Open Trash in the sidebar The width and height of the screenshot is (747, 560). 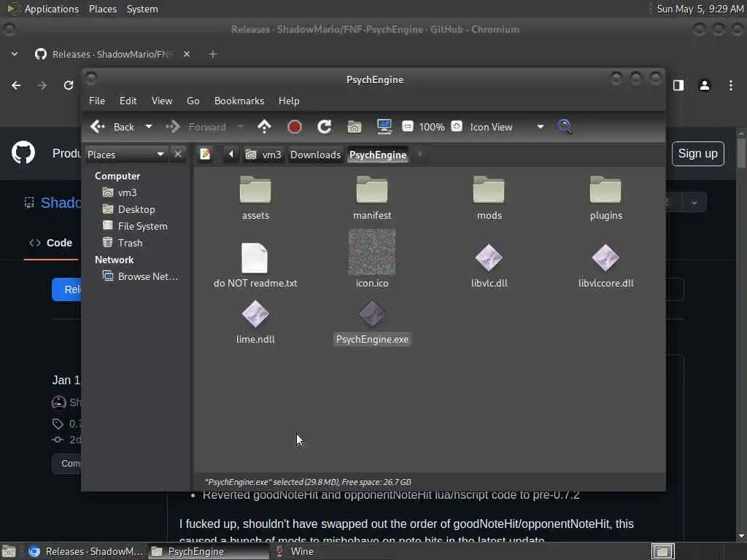[x=130, y=243]
